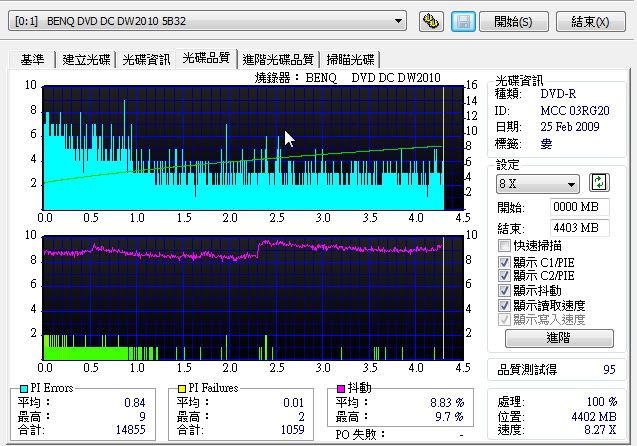This screenshot has height=446, width=637.
Task: Click the save floppy disk icon
Action: click(463, 21)
